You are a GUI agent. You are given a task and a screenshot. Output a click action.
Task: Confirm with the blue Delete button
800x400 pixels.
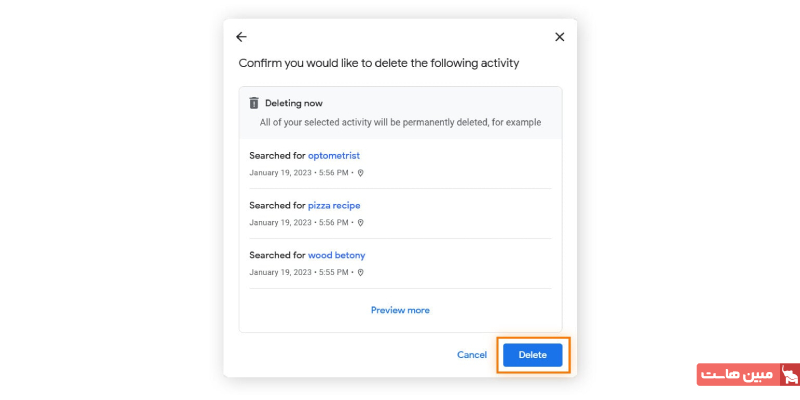point(533,355)
